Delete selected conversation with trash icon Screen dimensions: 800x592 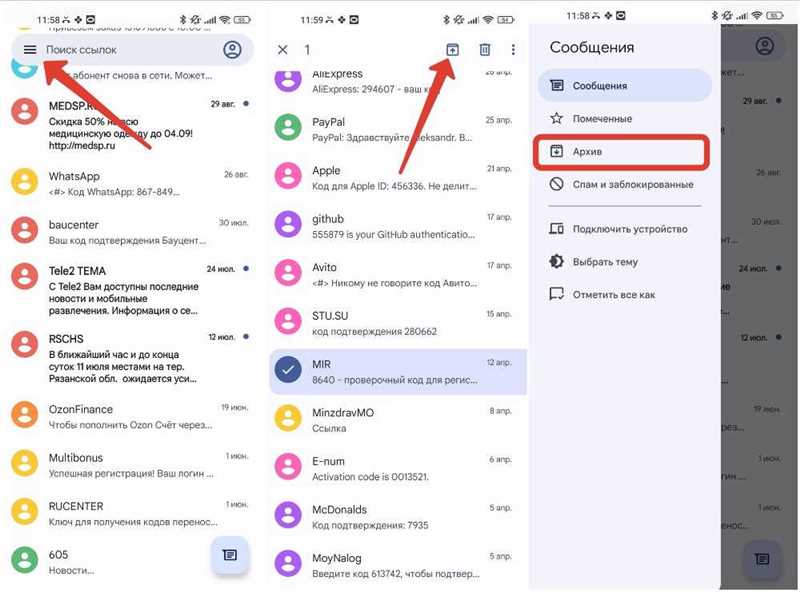point(485,50)
